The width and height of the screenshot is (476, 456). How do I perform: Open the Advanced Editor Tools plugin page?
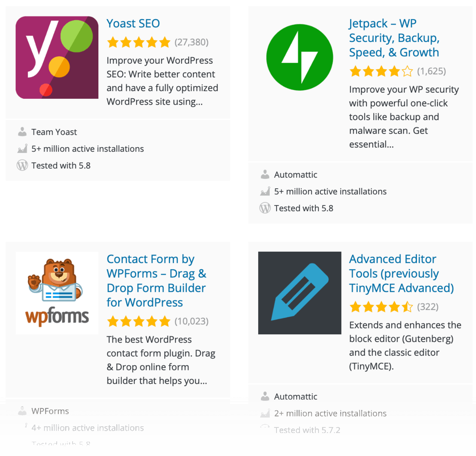(x=392, y=273)
